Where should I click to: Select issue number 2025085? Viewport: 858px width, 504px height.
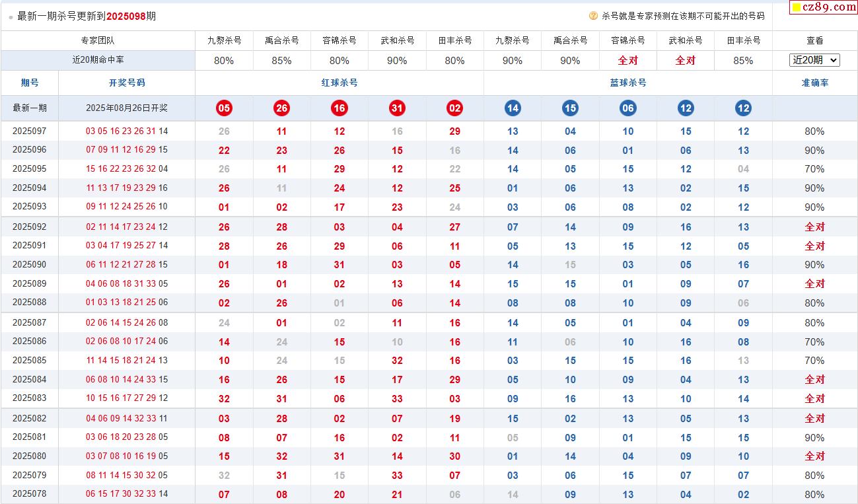(x=30, y=361)
